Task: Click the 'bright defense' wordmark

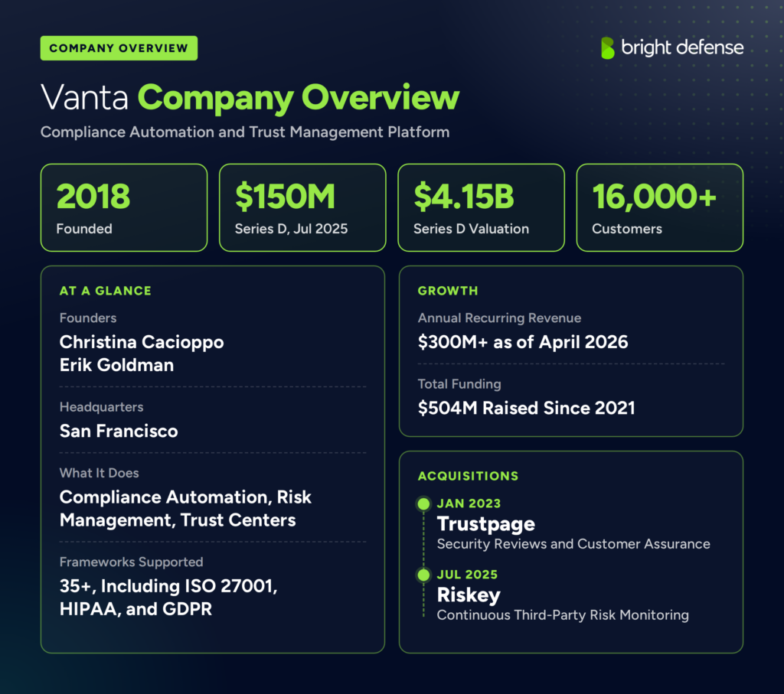Action: click(x=682, y=48)
